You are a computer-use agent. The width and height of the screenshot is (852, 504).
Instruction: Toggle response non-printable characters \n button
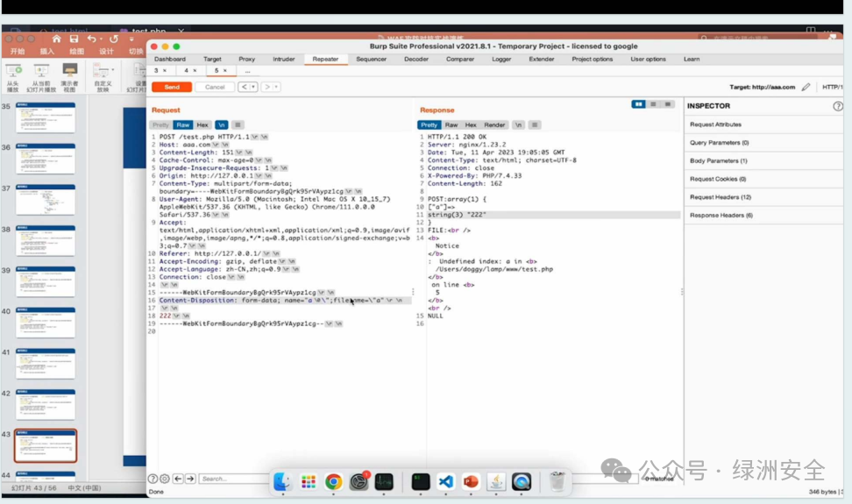coord(518,125)
